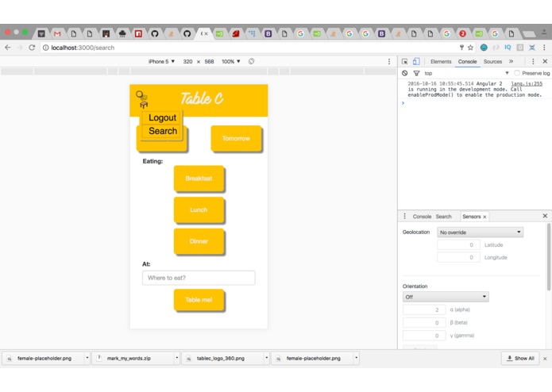Click the console prompt line

pyautogui.click(x=475, y=103)
